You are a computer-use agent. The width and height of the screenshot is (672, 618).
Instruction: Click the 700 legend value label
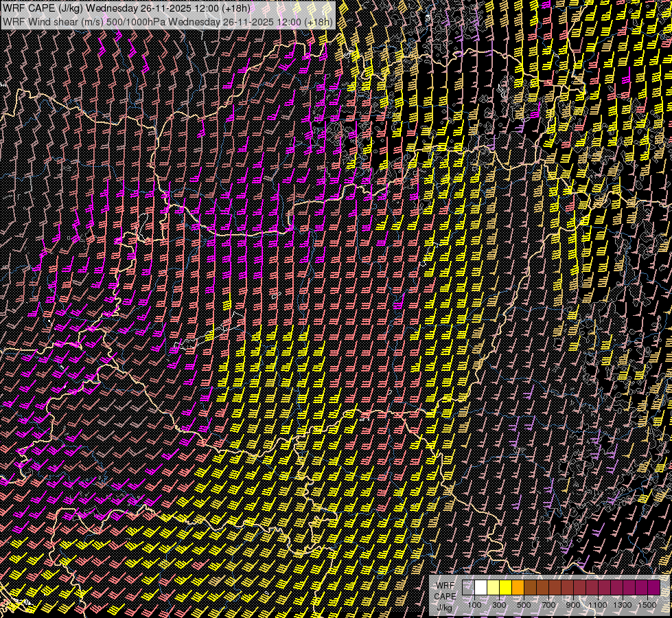point(548,605)
